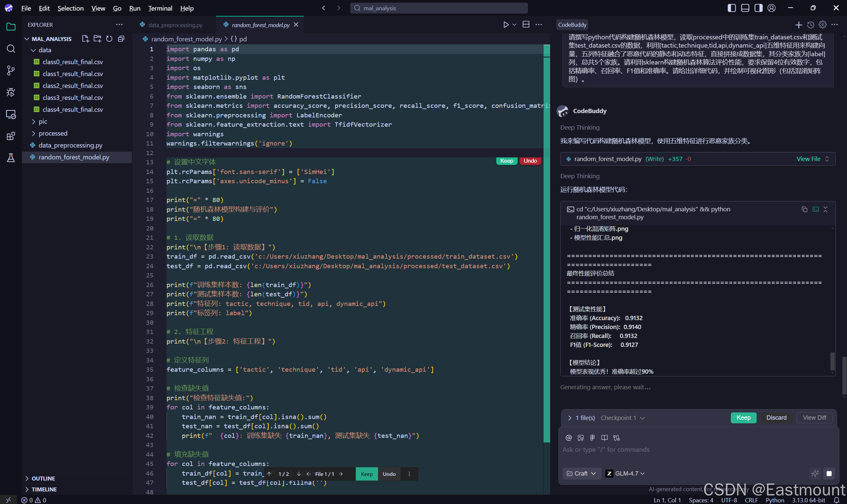Click the Discard button in the checkpoint bar

tap(776, 417)
